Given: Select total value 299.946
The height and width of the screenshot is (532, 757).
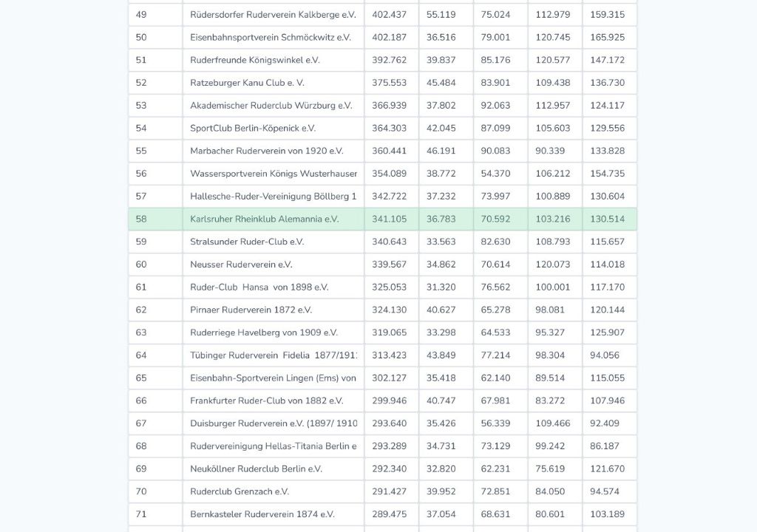Looking at the screenshot, I should tap(389, 400).
